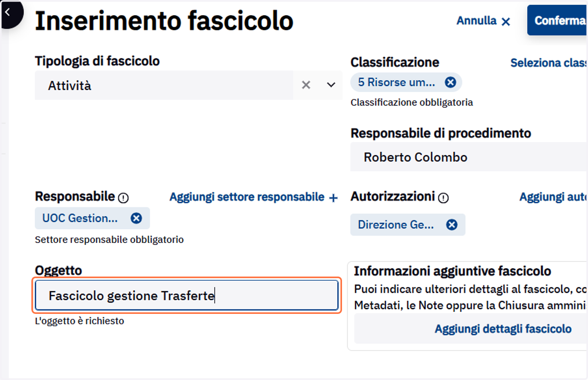Click the X icon beside Annulla

coord(506,22)
